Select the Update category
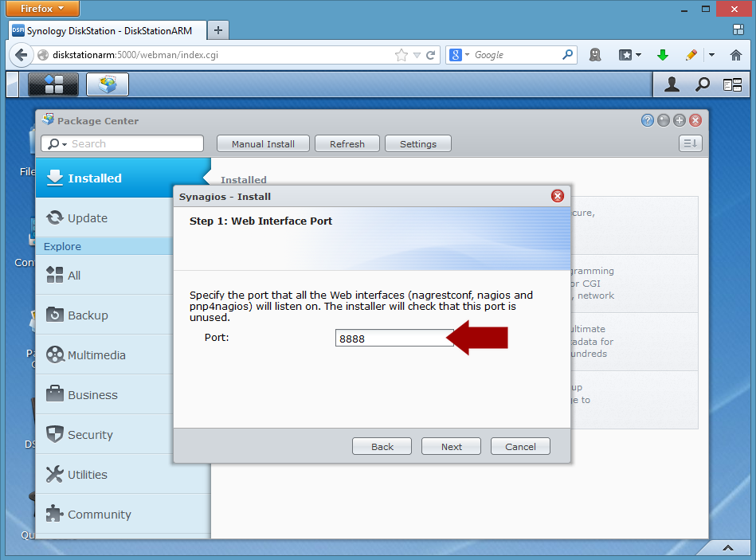 click(104, 217)
